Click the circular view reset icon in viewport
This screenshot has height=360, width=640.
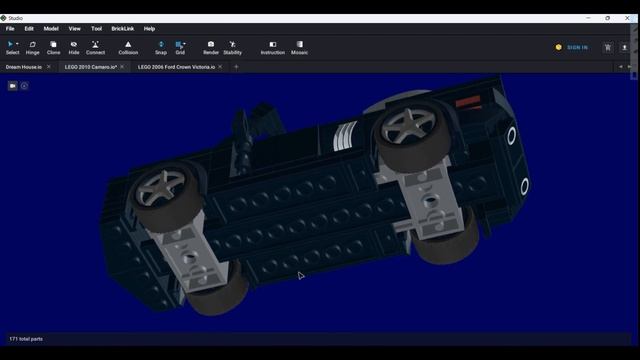[24, 86]
